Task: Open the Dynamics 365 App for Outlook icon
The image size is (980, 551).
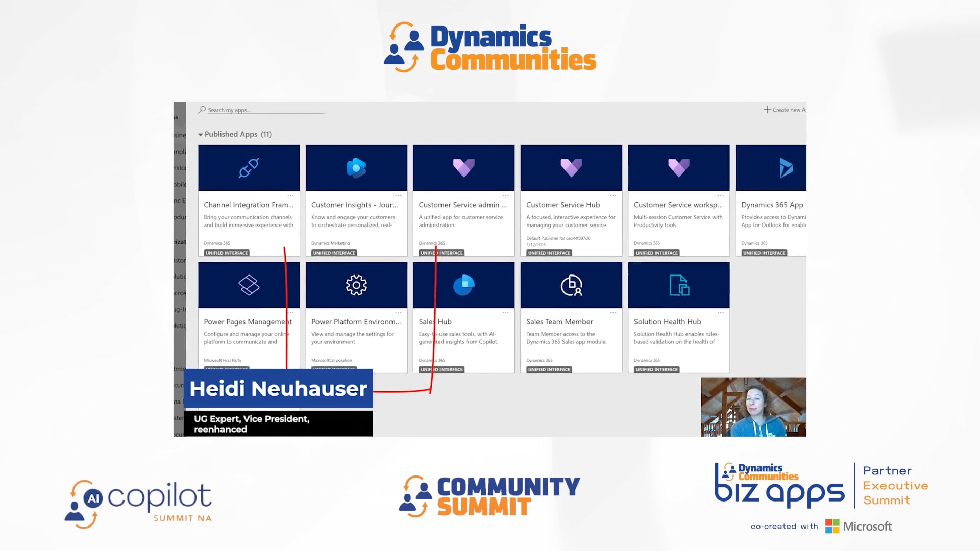Action: [x=786, y=168]
